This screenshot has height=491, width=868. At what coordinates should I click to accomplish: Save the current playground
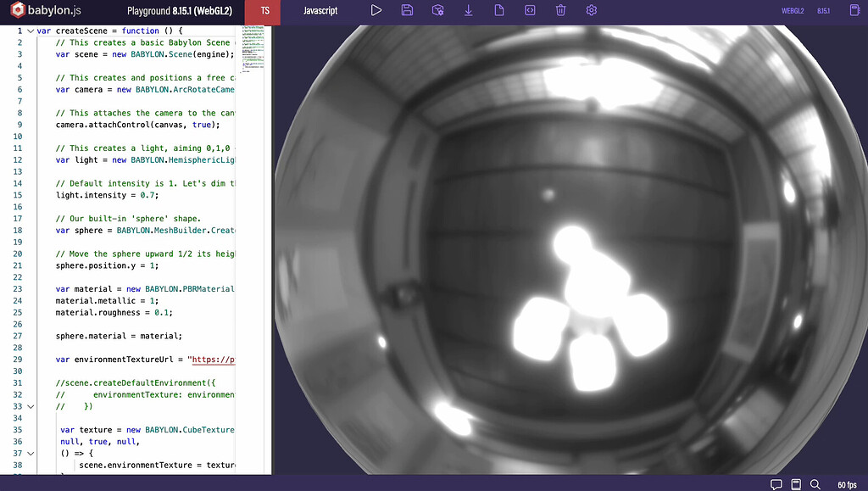407,10
